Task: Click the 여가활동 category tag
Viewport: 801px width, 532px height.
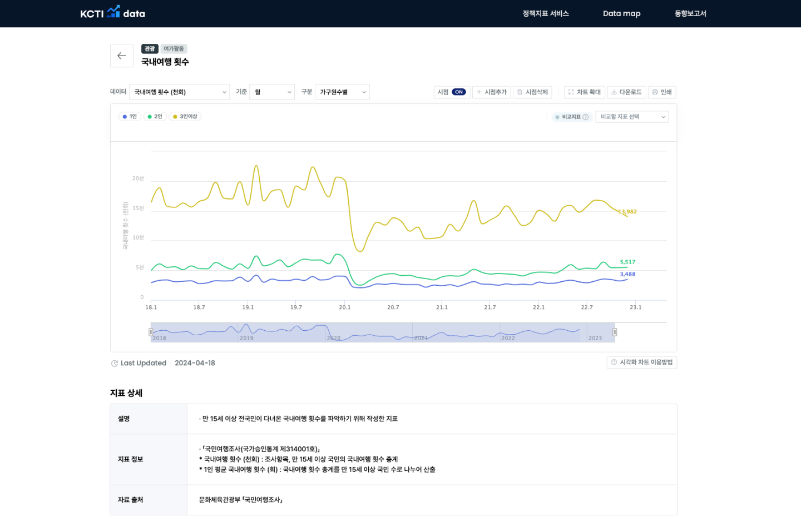Action: [174, 49]
